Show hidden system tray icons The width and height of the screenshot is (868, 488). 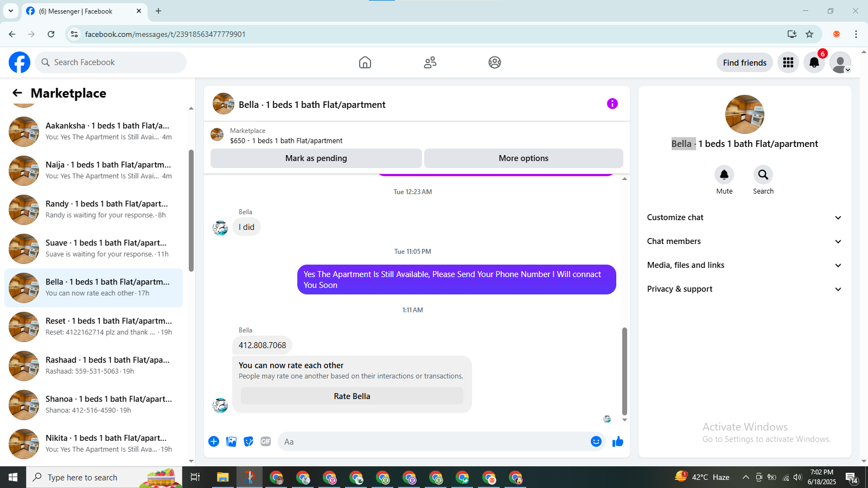(746, 477)
